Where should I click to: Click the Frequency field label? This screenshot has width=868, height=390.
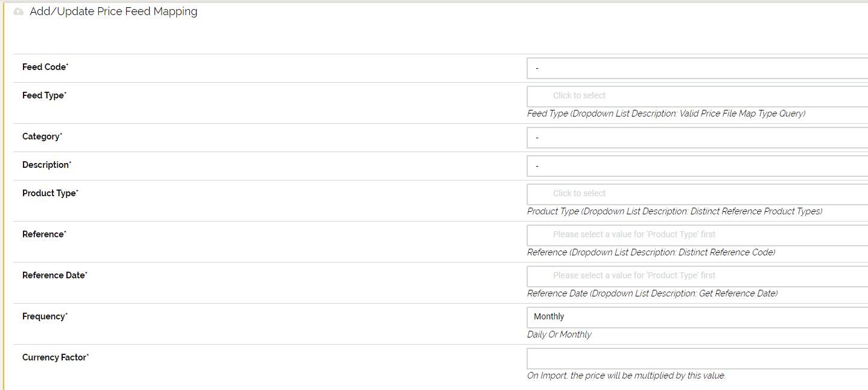pos(45,316)
